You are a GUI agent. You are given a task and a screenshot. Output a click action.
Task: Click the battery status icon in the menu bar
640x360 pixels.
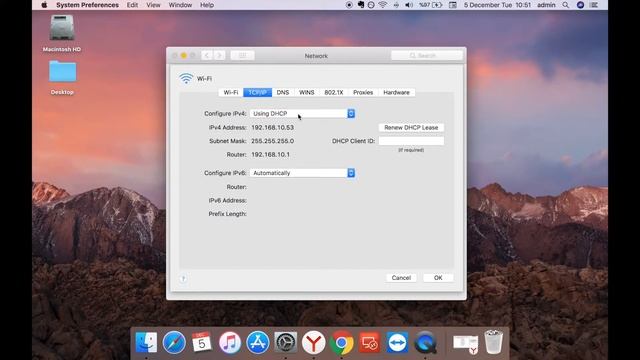(437, 5)
